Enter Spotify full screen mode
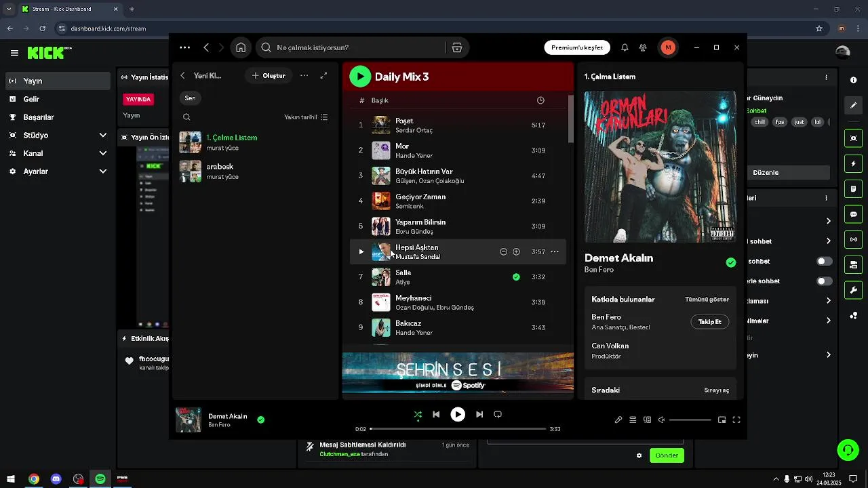The width and height of the screenshot is (868, 488). [x=736, y=420]
